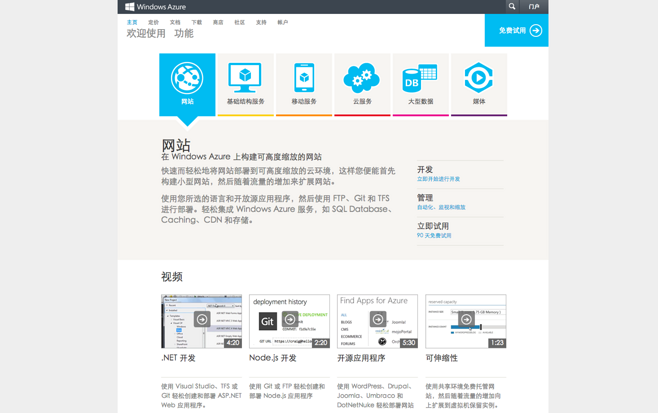Open the 大型数据 big data icon

pos(420,80)
